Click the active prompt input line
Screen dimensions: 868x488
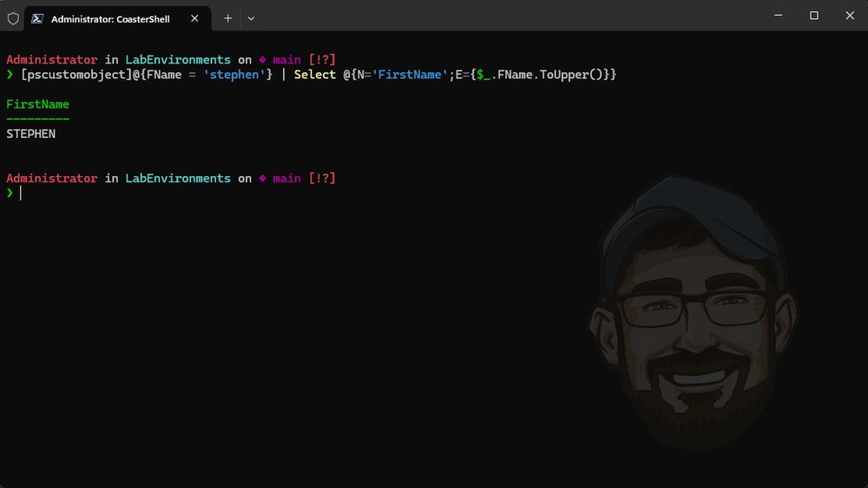click(434, 193)
